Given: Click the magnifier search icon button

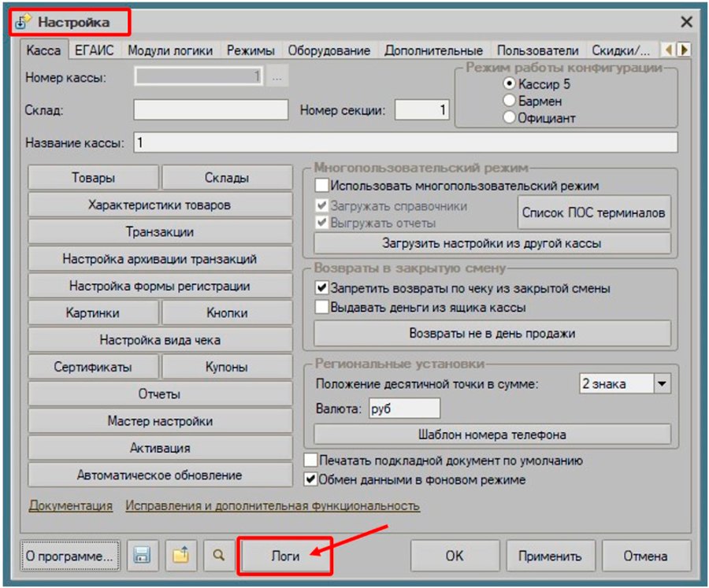Looking at the screenshot, I should tap(219, 555).
